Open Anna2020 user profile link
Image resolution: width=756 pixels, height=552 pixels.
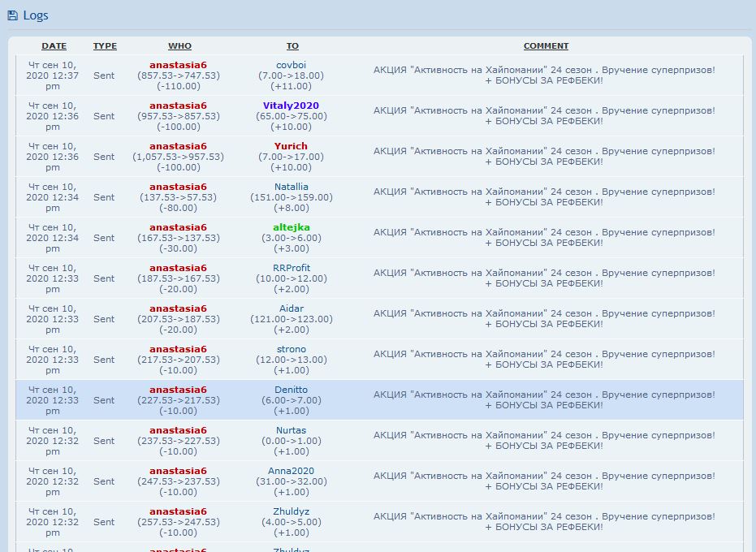point(291,471)
